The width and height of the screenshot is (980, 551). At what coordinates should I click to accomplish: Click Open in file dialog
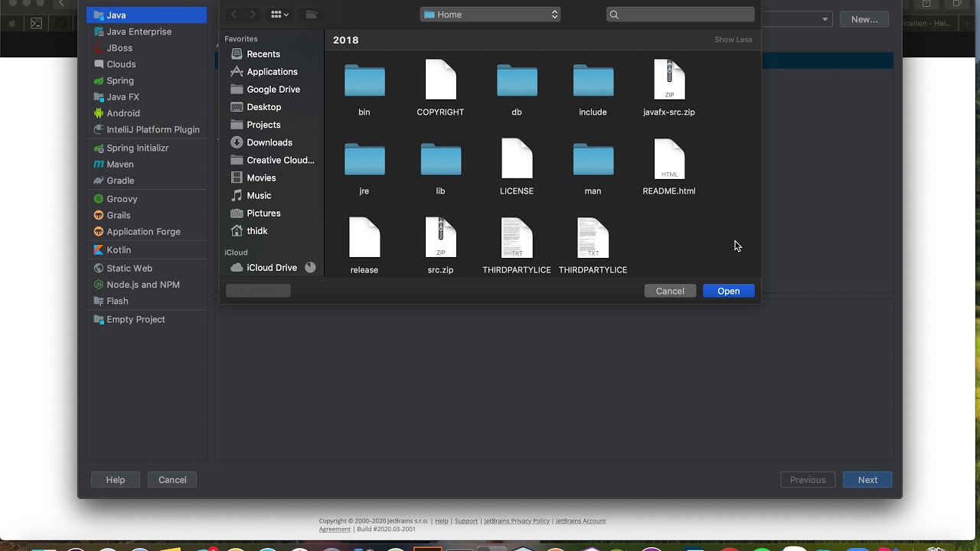(x=729, y=291)
